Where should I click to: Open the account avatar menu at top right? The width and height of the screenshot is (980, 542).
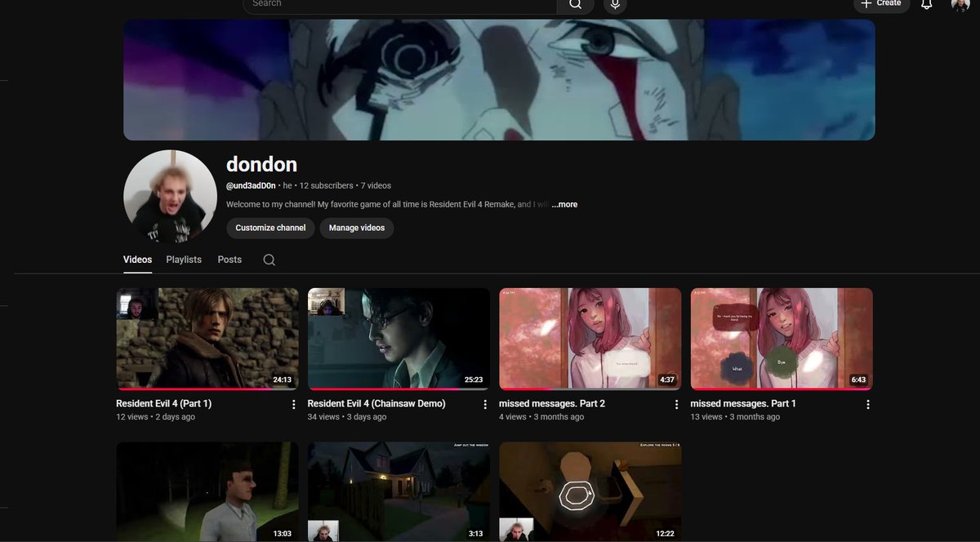pos(960,4)
